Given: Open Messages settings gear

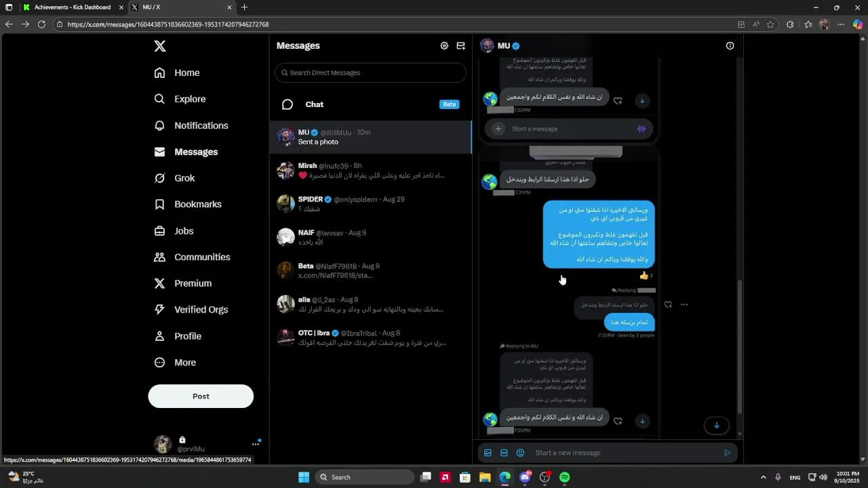Looking at the screenshot, I should [x=444, y=46].
